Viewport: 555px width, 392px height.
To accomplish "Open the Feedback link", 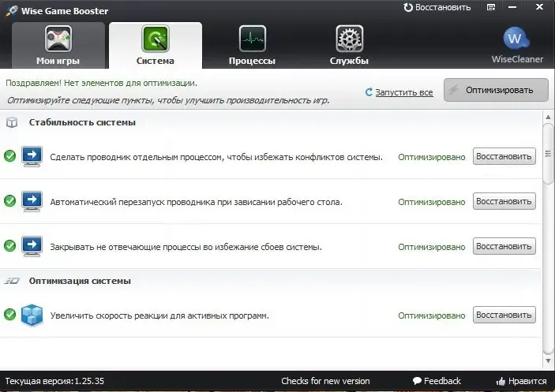I will [437, 381].
